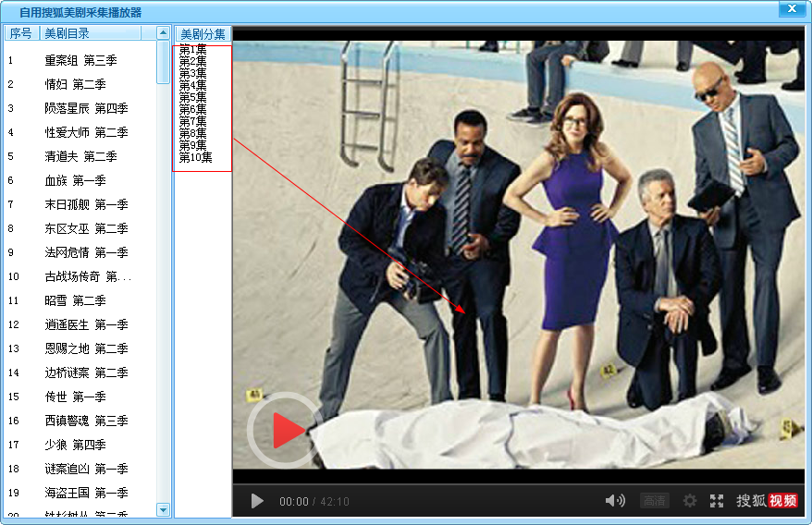
Task: Select episode 第4集
Action: 192,85
